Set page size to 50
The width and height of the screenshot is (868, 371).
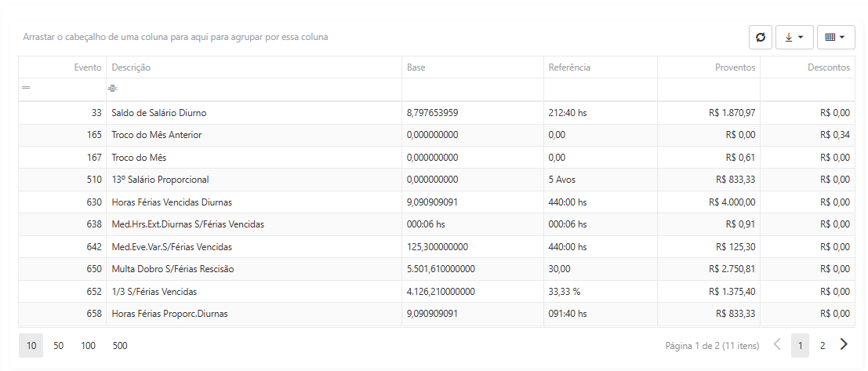(x=59, y=346)
